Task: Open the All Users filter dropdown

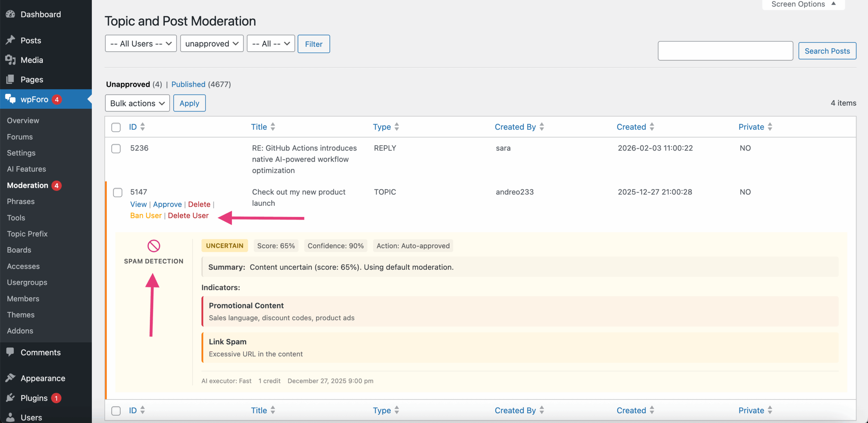Action: 140,43
